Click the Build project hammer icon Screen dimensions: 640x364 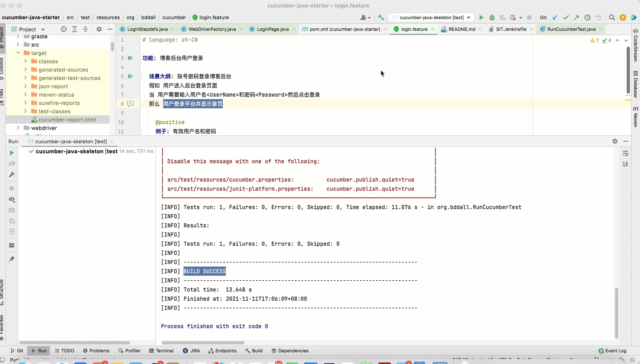pyautogui.click(x=381, y=17)
